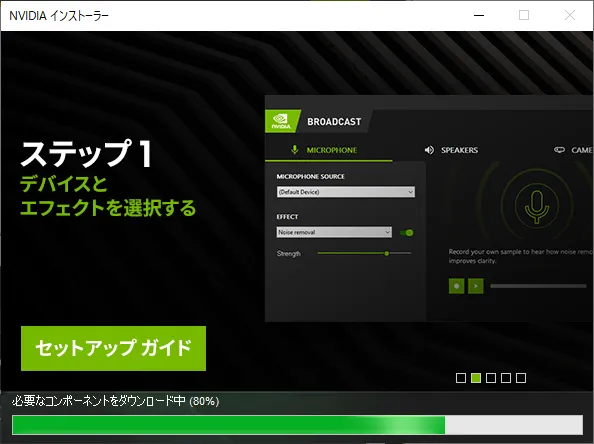This screenshot has height=444, width=594.
Task: Expand the Noise removal effect dropdown
Action: (334, 232)
